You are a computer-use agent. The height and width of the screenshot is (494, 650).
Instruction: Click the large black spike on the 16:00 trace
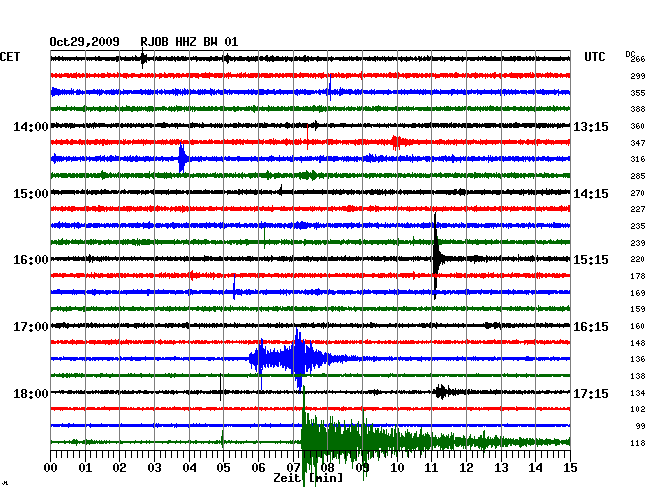(x=436, y=257)
